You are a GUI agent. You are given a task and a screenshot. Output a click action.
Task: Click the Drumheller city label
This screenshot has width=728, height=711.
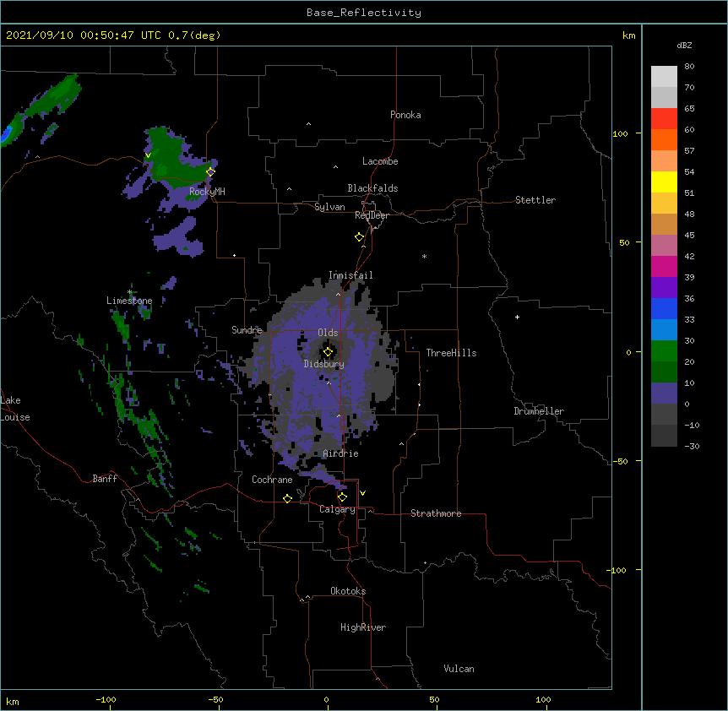(539, 411)
